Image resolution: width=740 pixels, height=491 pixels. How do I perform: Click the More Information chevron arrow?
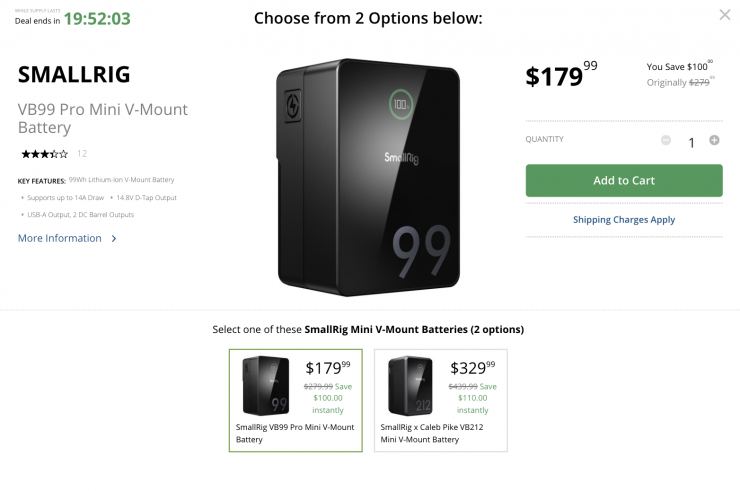coord(114,239)
